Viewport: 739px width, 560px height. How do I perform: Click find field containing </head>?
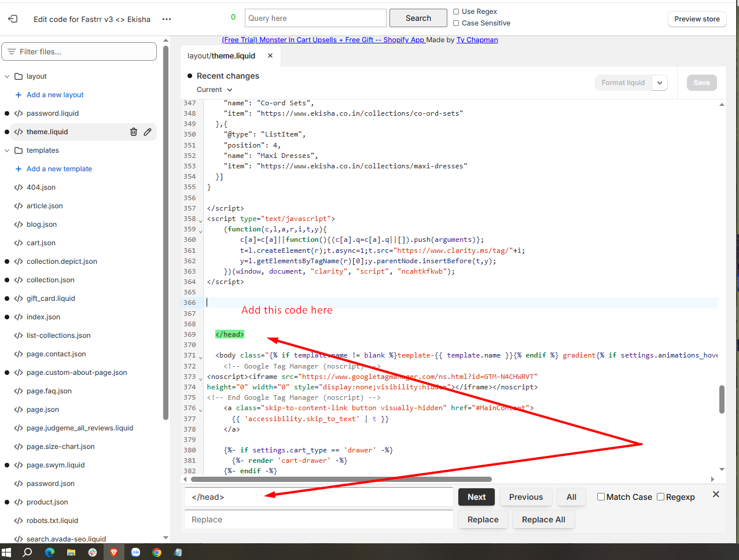[319, 497]
